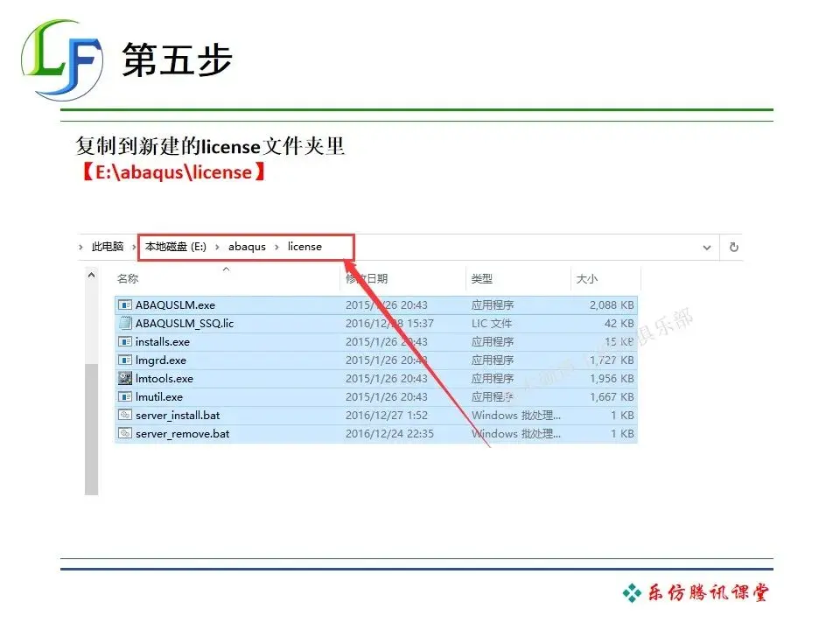Click the lmgrd.exe file icon
The width and height of the screenshot is (840, 630).
click(125, 360)
